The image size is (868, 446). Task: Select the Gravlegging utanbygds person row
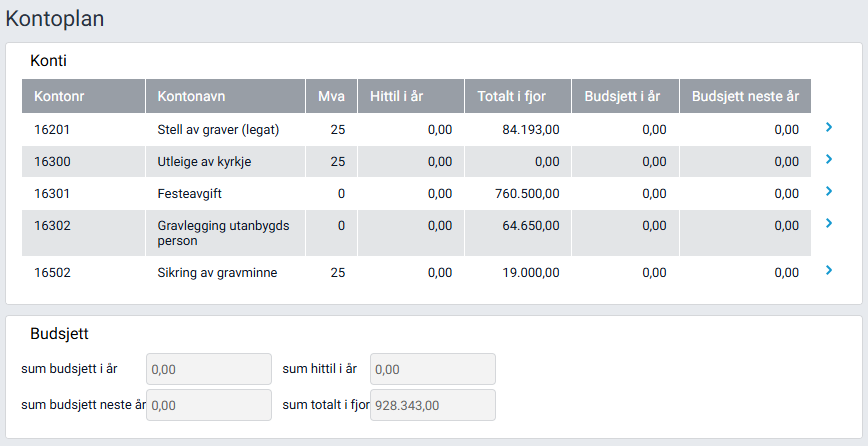point(223,233)
